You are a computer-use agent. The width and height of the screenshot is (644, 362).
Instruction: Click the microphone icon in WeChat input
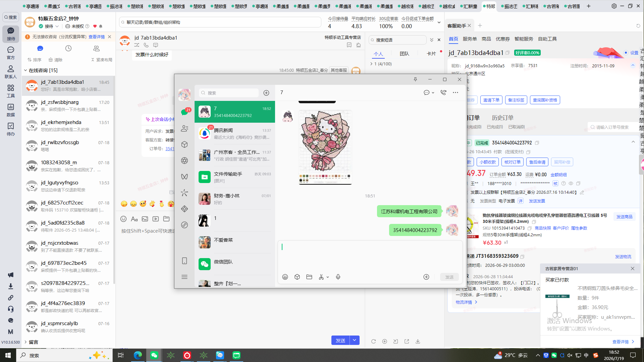(338, 277)
